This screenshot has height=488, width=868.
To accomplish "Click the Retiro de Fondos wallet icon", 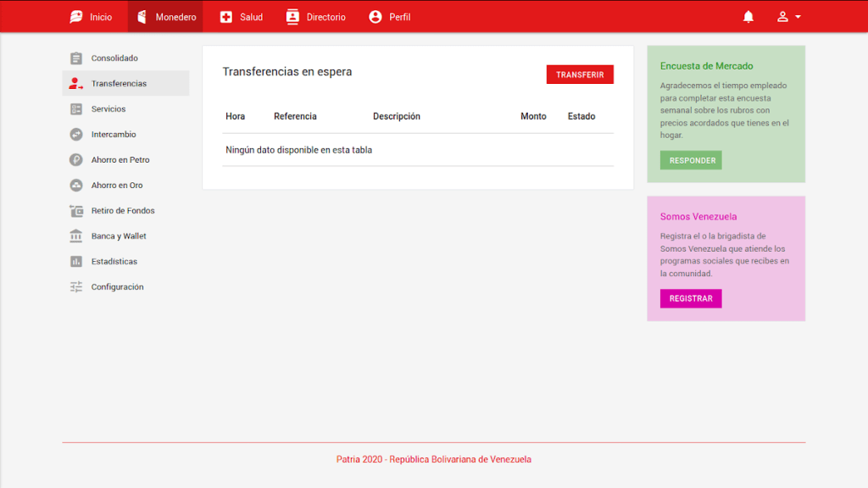I will pos(76,211).
